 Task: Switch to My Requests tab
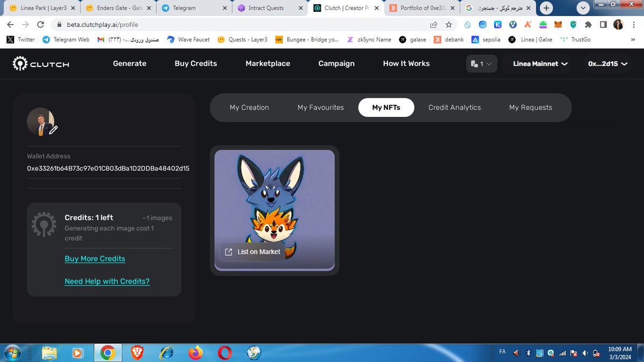[x=531, y=107]
